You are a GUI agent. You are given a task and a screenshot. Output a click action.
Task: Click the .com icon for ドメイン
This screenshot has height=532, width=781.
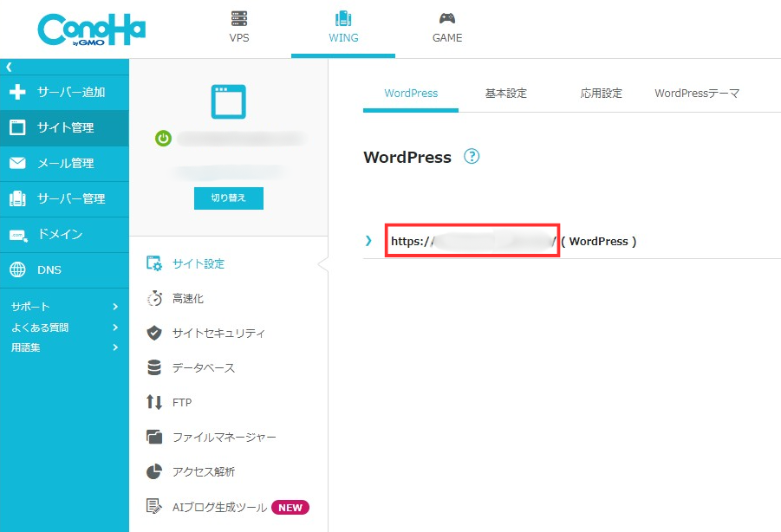pos(18,235)
